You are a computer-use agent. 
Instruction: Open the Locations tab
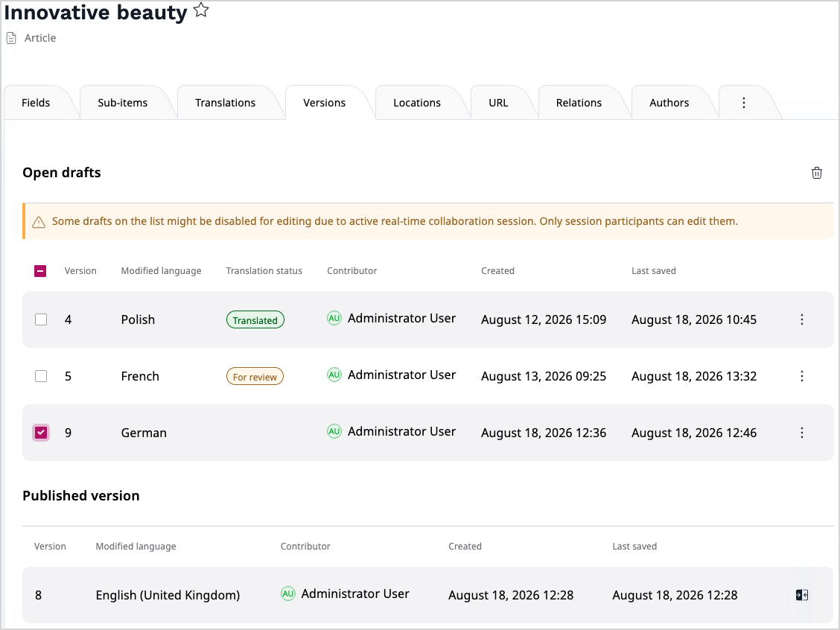(417, 103)
